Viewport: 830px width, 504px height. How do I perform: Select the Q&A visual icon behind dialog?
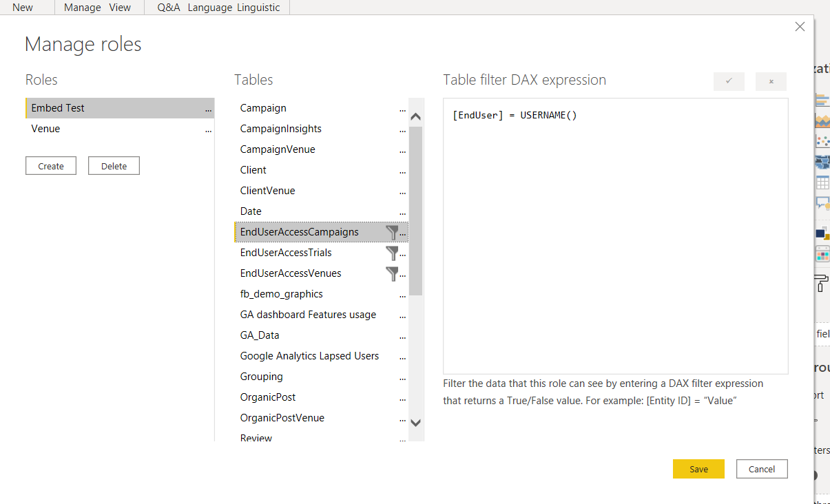coord(822,203)
